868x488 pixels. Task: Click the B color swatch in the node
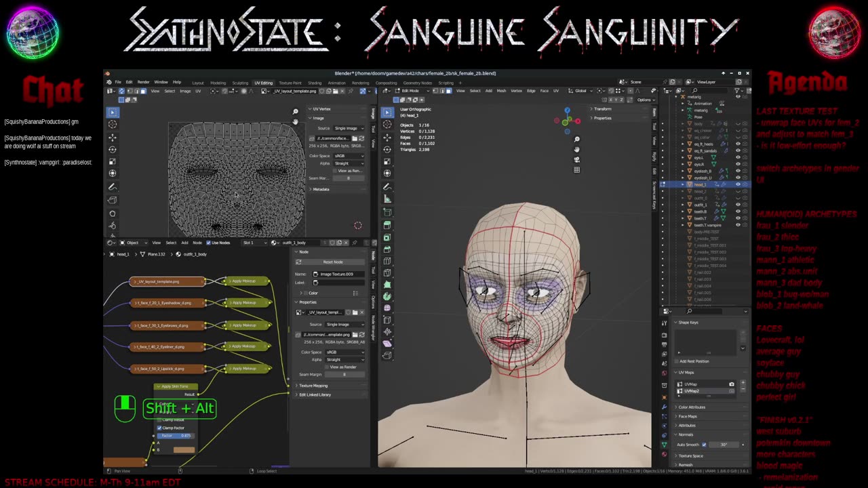point(184,449)
